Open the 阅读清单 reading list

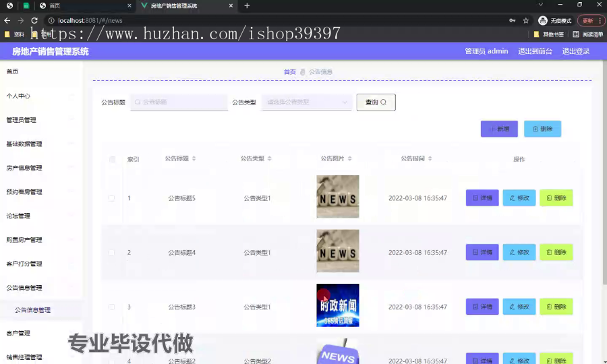point(587,34)
